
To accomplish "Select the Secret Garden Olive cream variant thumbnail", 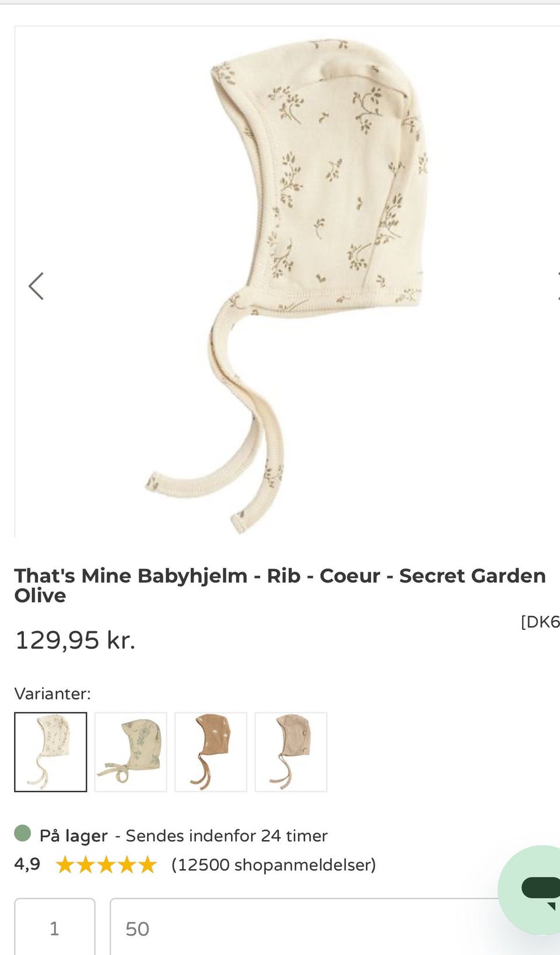I will tap(51, 752).
